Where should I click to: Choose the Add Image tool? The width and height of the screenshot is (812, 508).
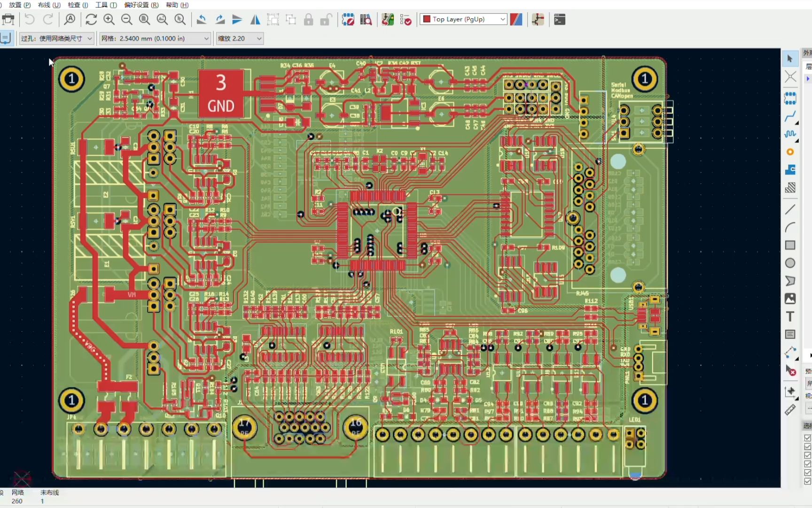790,299
